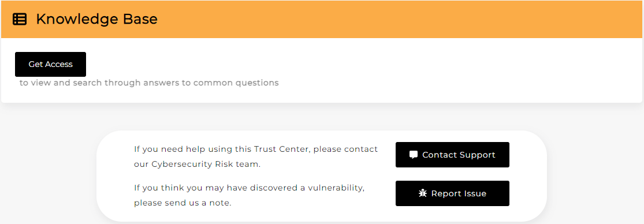Click 'If you need help using this Trust Center' text
Image resolution: width=644 pixels, height=224 pixels.
(x=221, y=150)
